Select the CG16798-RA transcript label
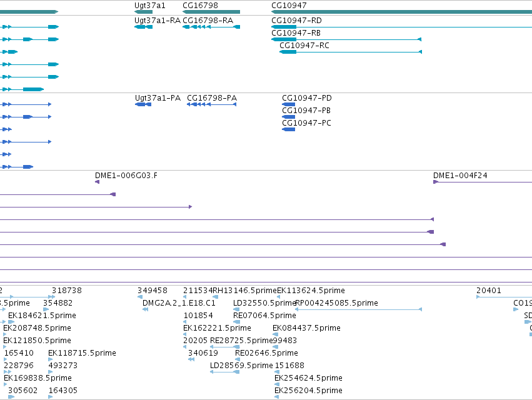This screenshot has width=532, height=400. tap(208, 21)
